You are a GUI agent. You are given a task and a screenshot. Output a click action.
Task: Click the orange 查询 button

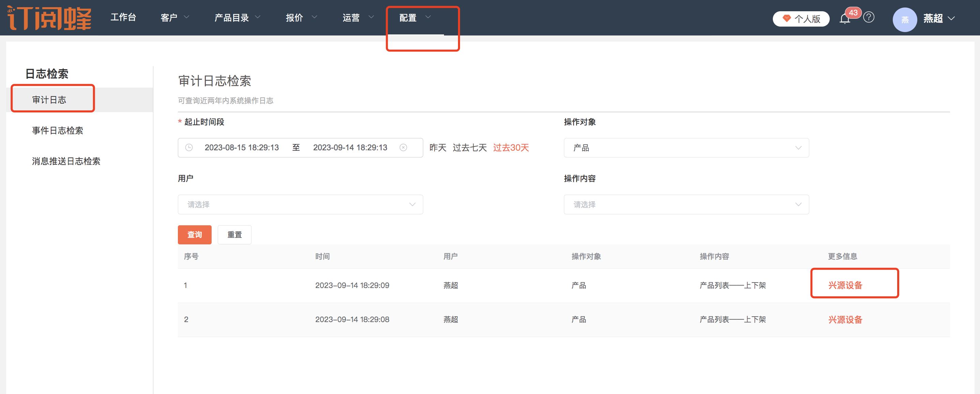click(x=195, y=234)
